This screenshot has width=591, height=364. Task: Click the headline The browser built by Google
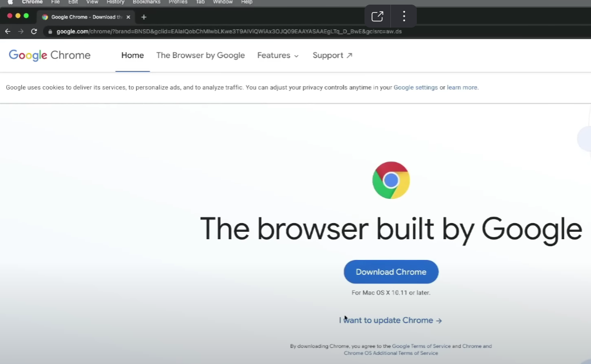(391, 229)
